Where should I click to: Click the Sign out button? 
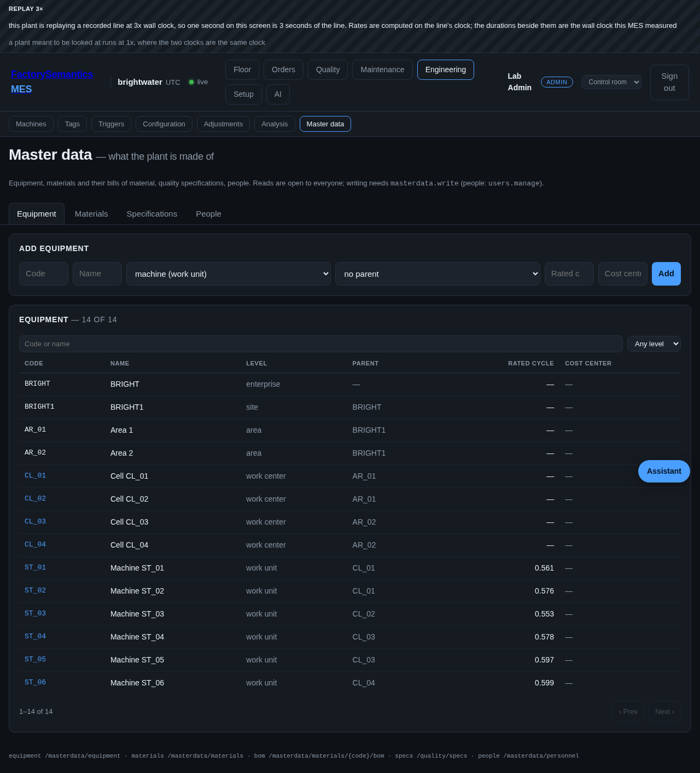(669, 82)
